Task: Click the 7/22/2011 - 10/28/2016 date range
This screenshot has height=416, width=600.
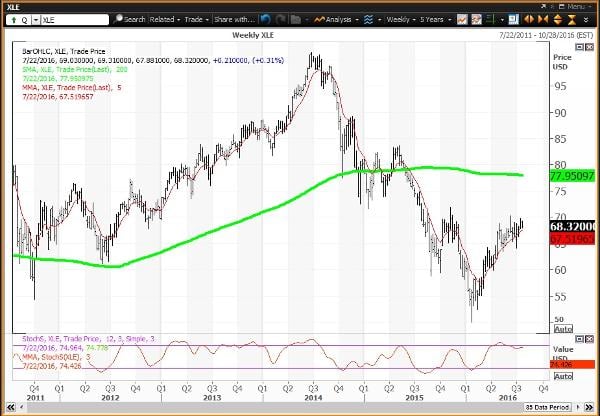Action: point(546,35)
